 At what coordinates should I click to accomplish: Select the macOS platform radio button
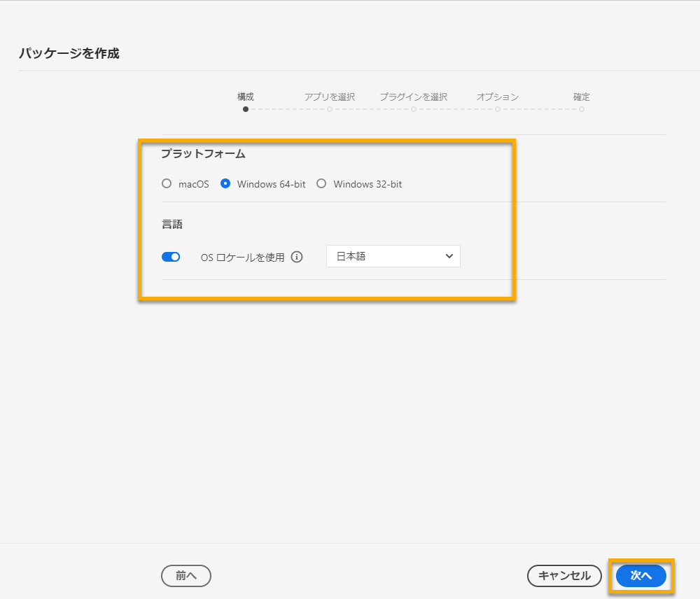pyautogui.click(x=167, y=183)
